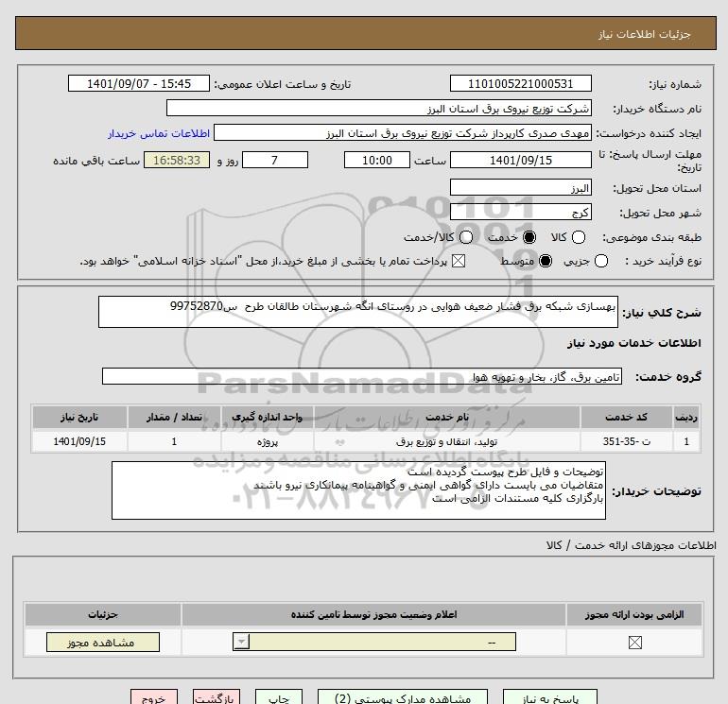The height and width of the screenshot is (704, 728).
Task: Choose the جزیی purchase process radio
Action: click(x=600, y=261)
